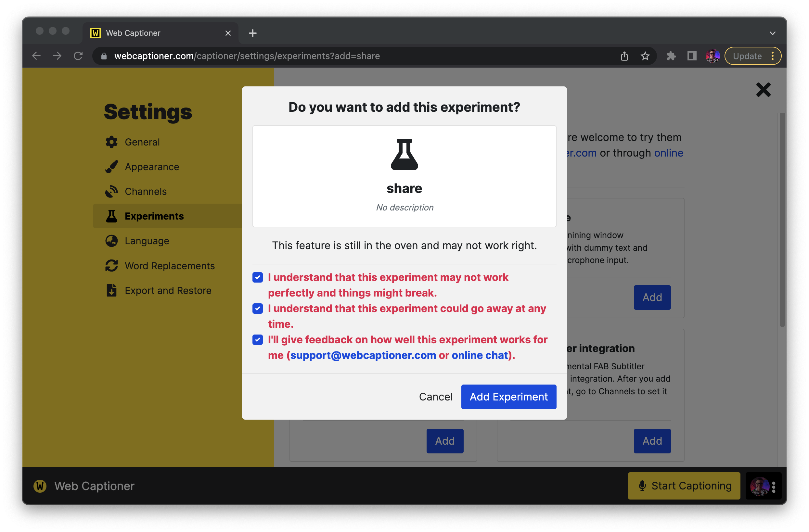Expand the tab search chevron
This screenshot has width=809, height=532.
click(772, 33)
